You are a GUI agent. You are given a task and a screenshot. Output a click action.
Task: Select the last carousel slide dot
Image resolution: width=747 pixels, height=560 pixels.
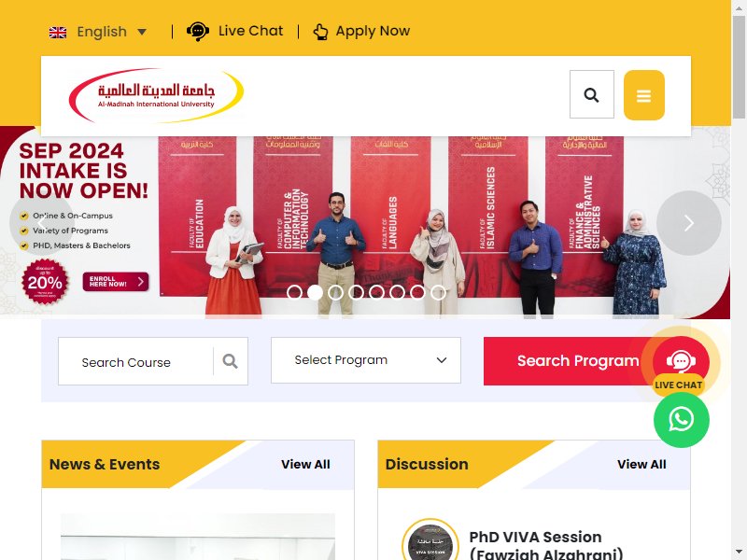click(438, 292)
